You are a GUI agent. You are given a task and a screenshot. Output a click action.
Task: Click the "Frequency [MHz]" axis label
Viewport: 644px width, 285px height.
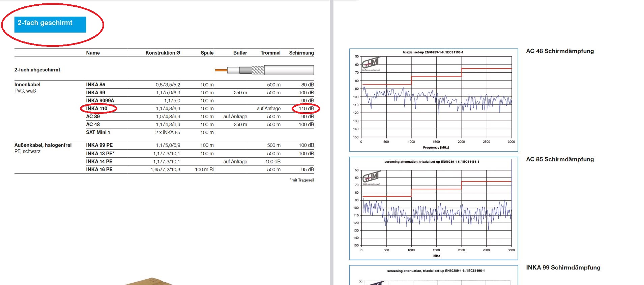click(x=436, y=148)
